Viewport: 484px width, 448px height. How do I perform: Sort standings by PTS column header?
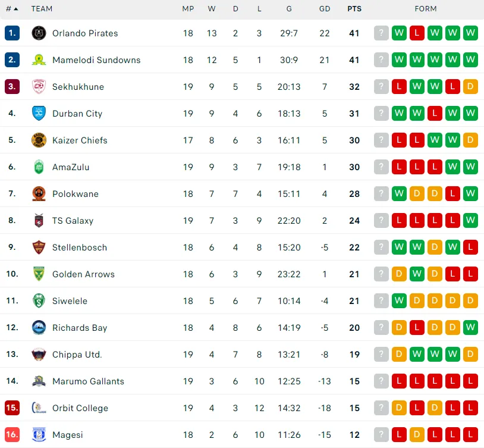(x=354, y=9)
